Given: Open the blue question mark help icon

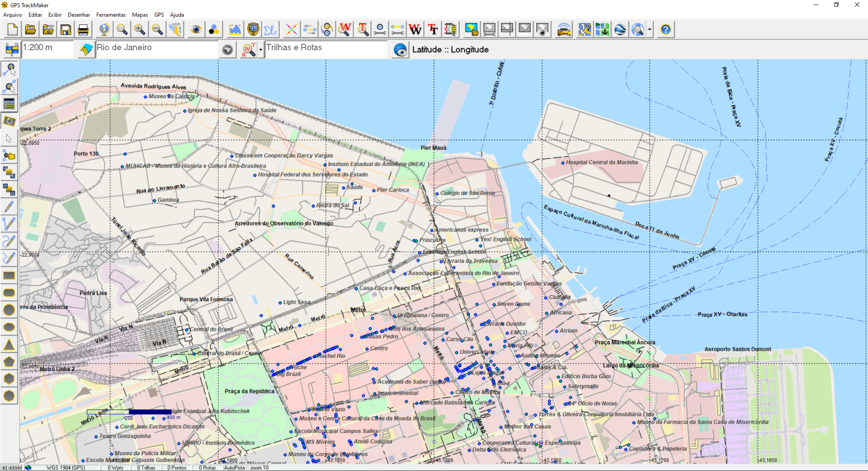Looking at the screenshot, I should (x=666, y=29).
